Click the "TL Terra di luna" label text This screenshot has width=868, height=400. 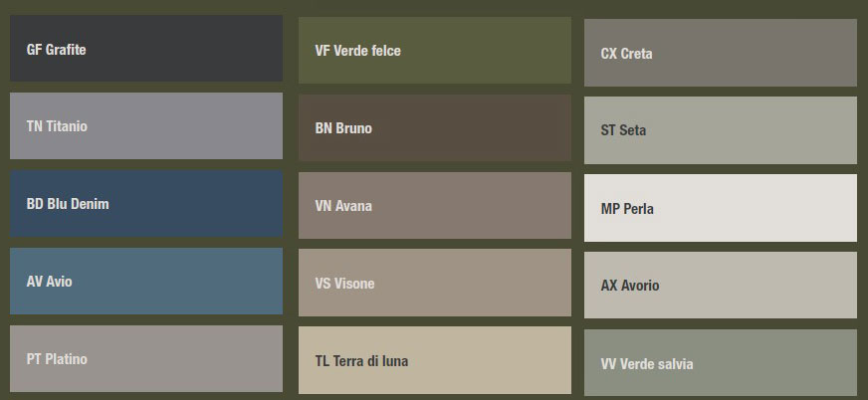tap(361, 361)
